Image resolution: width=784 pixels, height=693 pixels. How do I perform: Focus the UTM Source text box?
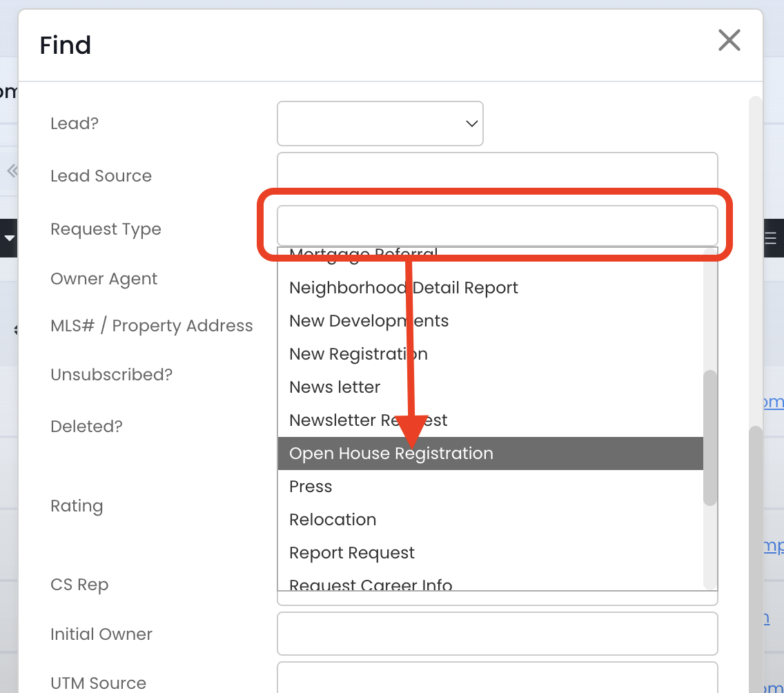click(x=497, y=680)
